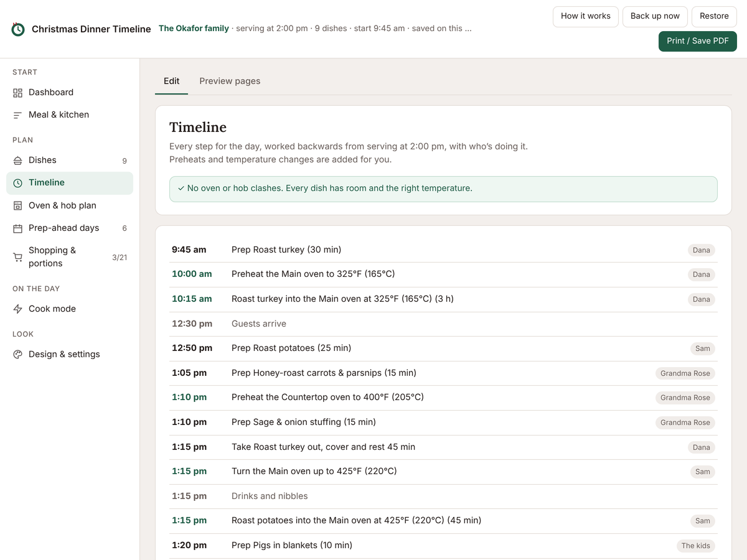The height and width of the screenshot is (560, 747).
Task: Click the Prep-ahead days calendar icon
Action: click(x=17, y=228)
